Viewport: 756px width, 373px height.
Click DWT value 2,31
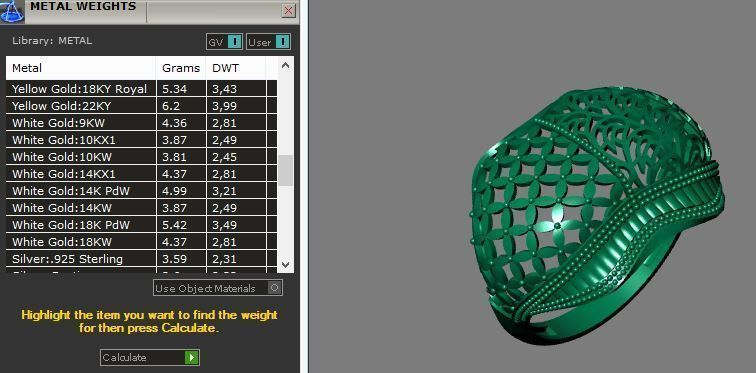click(224, 259)
